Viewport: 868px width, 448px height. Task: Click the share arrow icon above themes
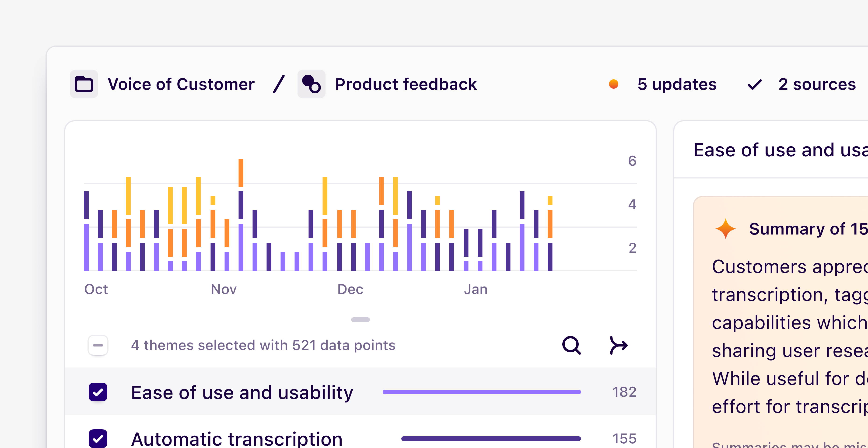point(619,345)
